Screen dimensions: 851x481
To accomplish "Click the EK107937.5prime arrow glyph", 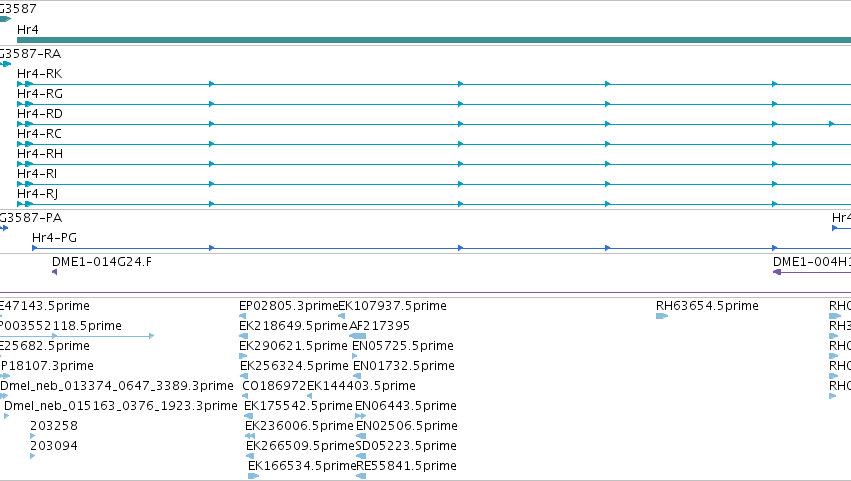I will [x=341, y=316].
